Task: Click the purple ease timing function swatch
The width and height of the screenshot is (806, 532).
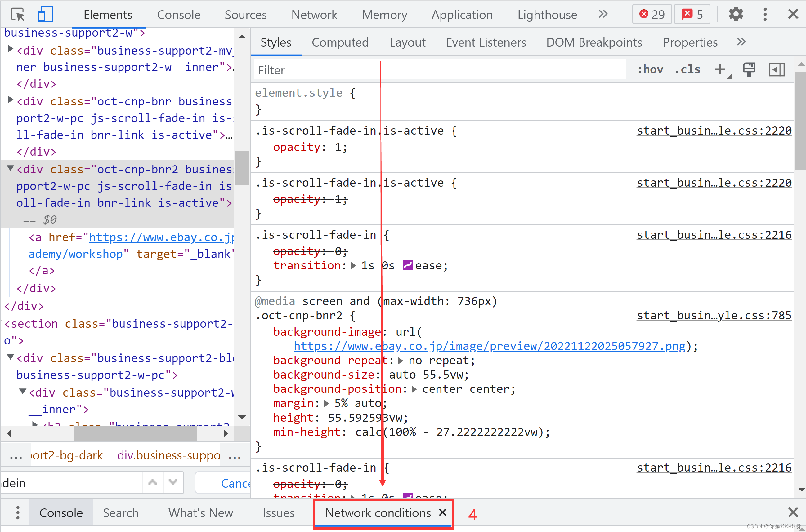Action: pyautogui.click(x=407, y=265)
